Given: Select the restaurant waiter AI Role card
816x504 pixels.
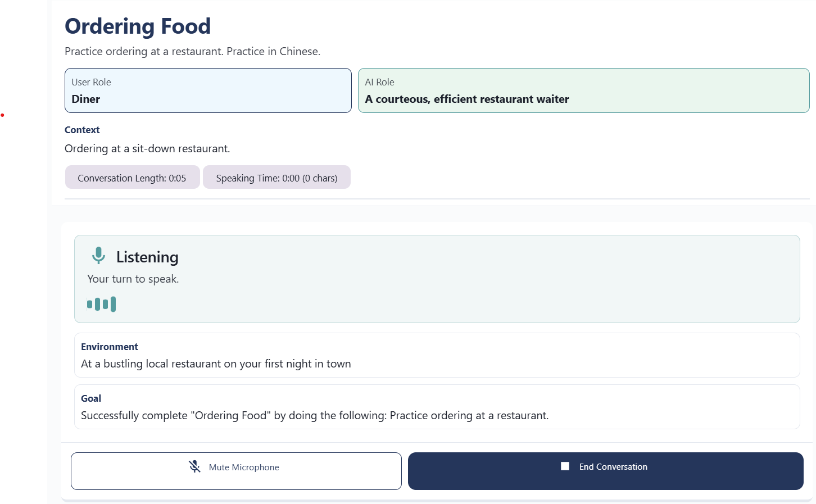Looking at the screenshot, I should [x=583, y=90].
